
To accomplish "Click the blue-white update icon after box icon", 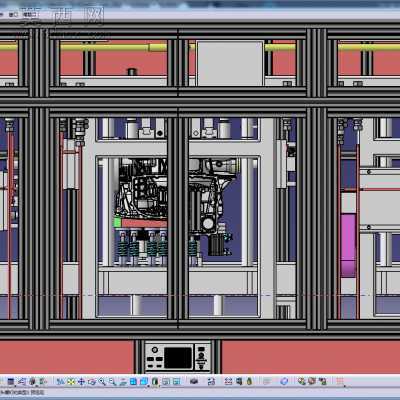I will [x=211, y=381].
